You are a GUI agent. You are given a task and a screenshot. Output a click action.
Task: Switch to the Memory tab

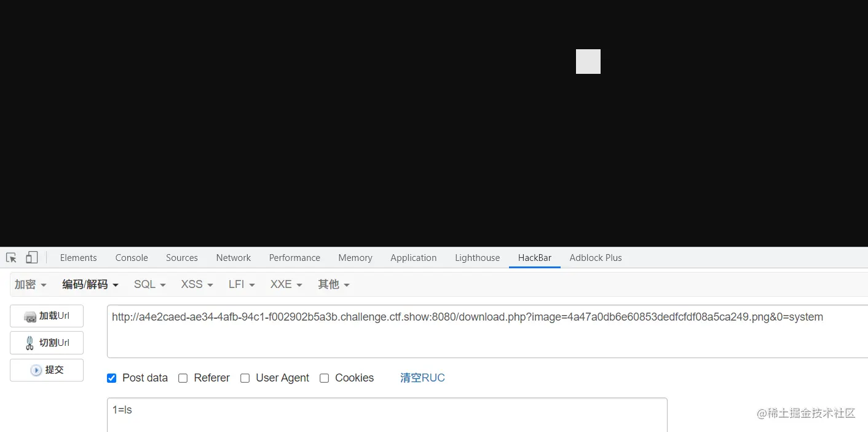tap(355, 258)
